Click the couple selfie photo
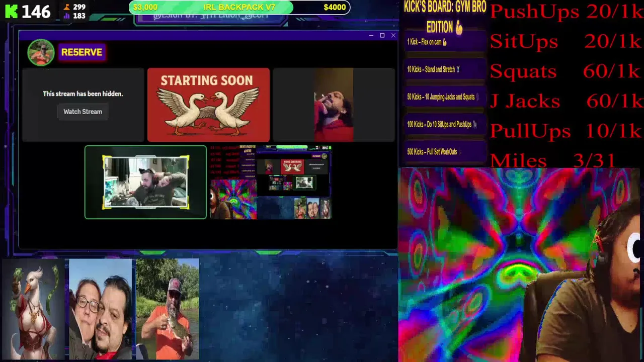 100,309
